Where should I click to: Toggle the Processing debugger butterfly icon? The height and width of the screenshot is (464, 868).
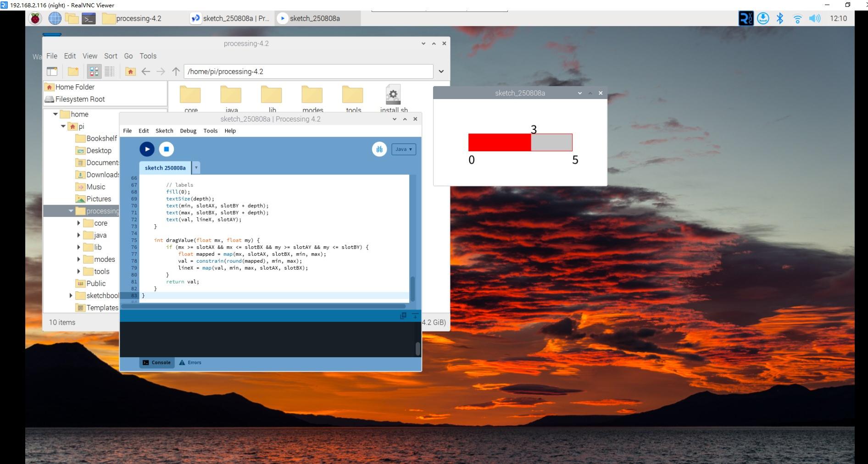pyautogui.click(x=379, y=149)
